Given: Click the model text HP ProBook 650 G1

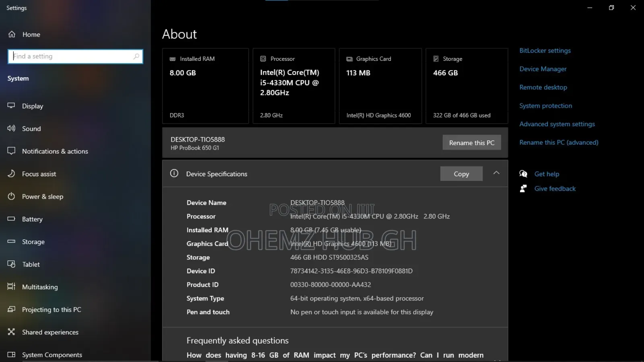Looking at the screenshot, I should pyautogui.click(x=195, y=148).
